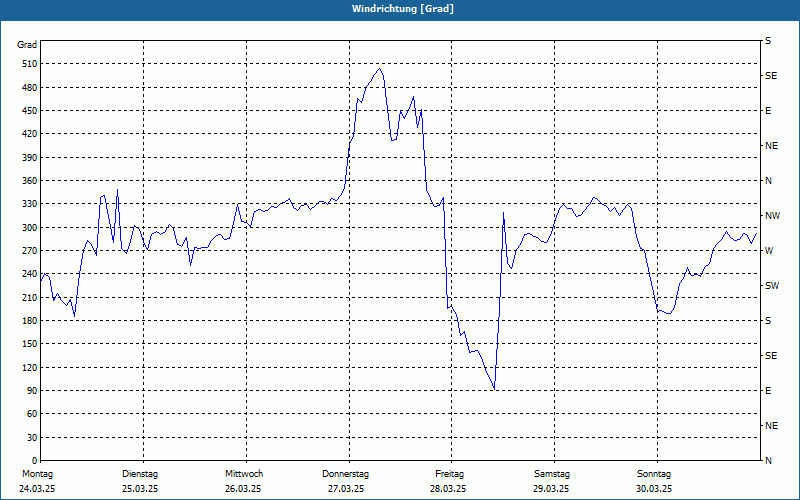Click the 210 y-axis label

click(x=30, y=297)
